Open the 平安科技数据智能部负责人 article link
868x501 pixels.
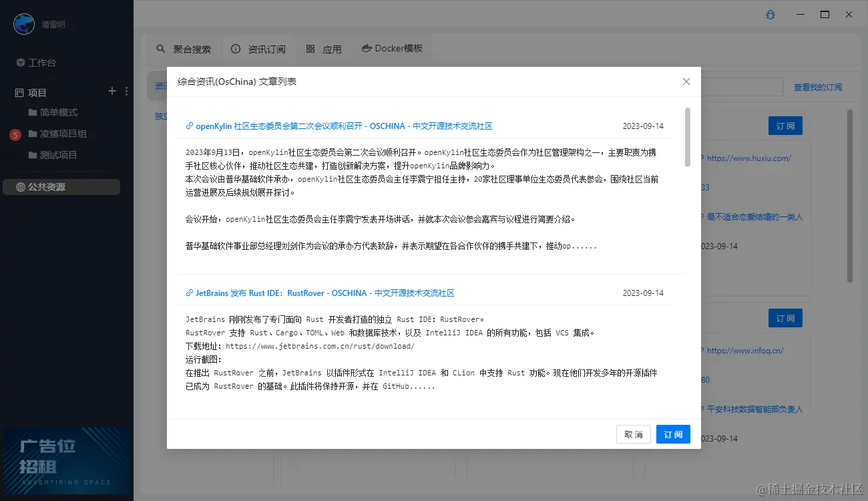tap(754, 409)
